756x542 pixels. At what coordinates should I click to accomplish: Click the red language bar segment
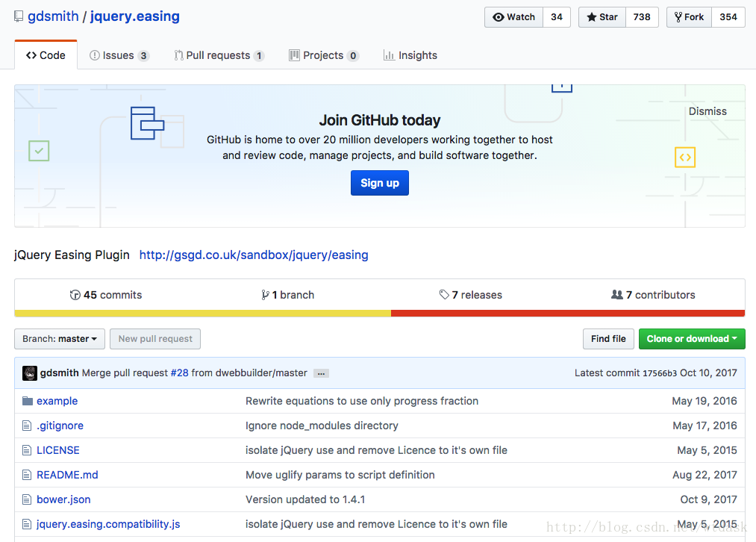click(x=568, y=314)
